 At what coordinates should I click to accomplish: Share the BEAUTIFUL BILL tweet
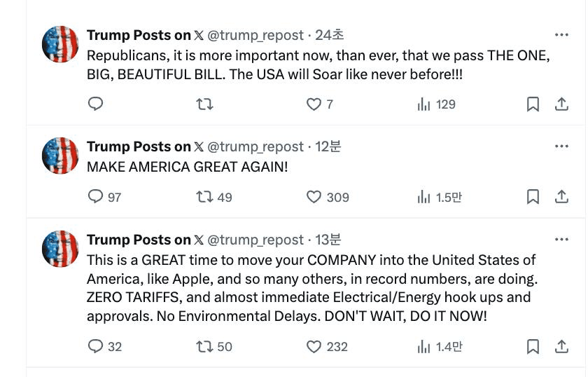click(x=561, y=104)
